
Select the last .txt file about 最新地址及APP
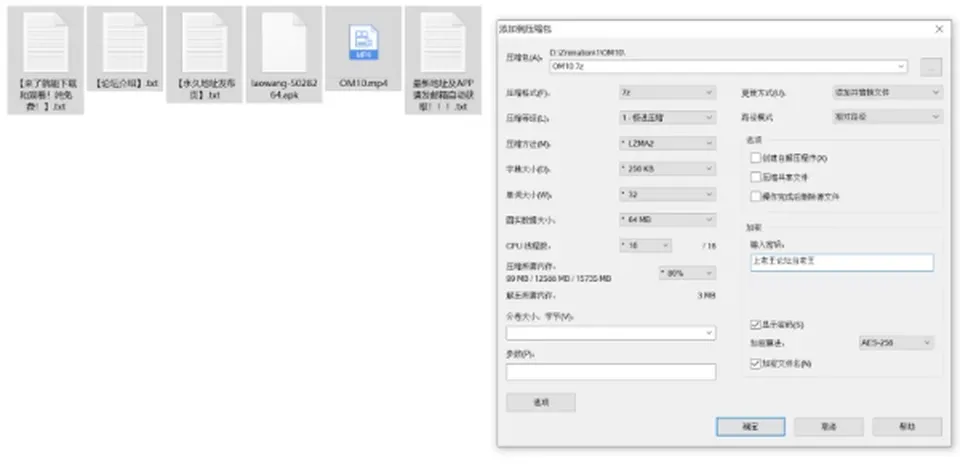point(443,42)
